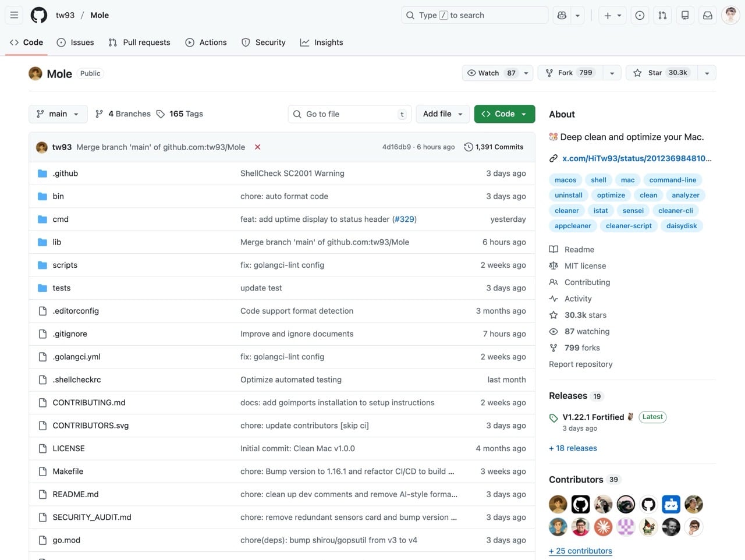Open the hamburger navigation menu

[14, 15]
